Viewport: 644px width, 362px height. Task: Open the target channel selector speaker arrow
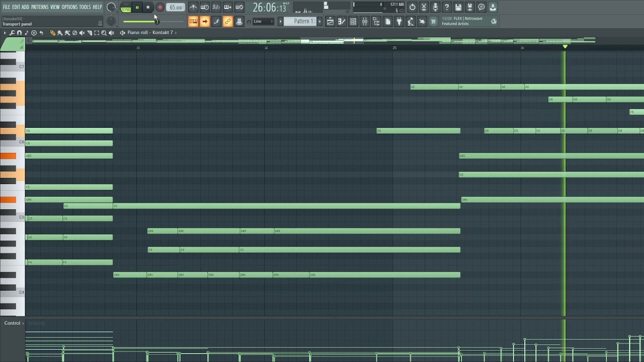122,33
